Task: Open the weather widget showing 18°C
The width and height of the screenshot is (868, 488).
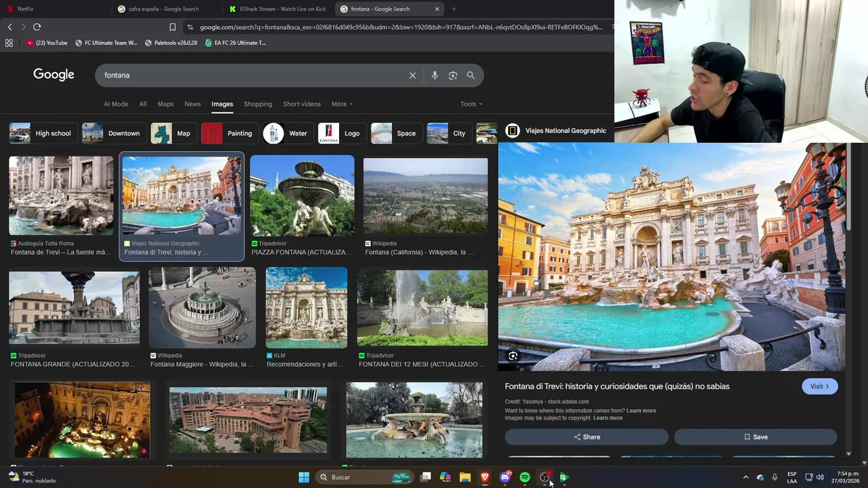Action: click(x=32, y=477)
